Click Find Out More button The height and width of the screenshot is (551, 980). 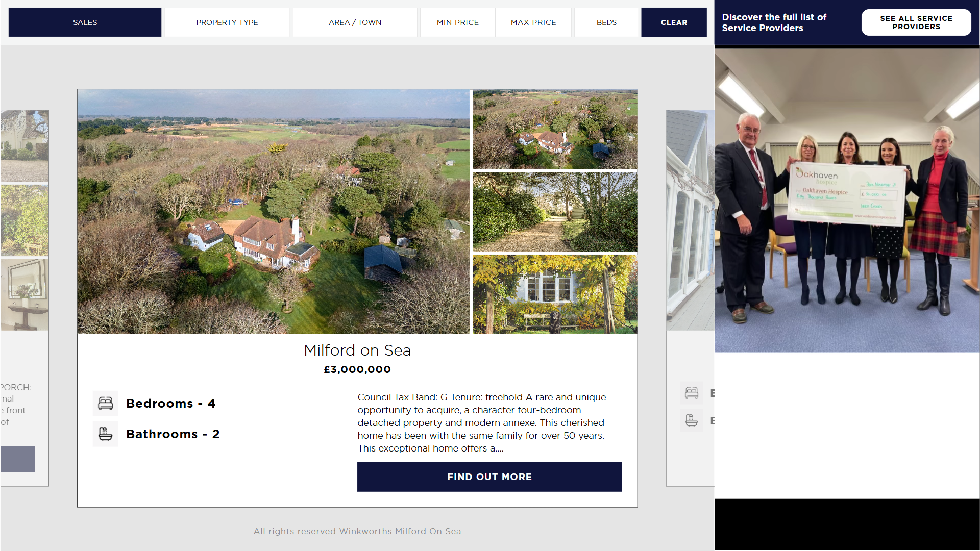coord(489,477)
